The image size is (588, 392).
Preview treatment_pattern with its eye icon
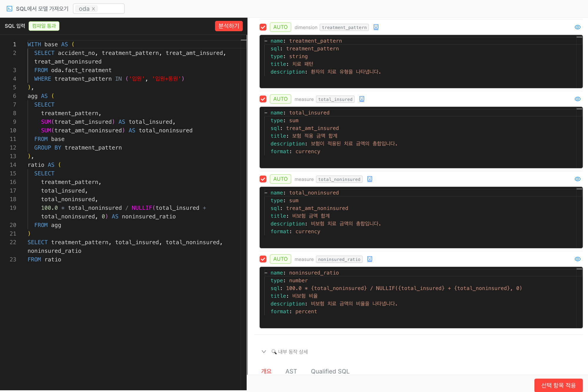tap(577, 27)
